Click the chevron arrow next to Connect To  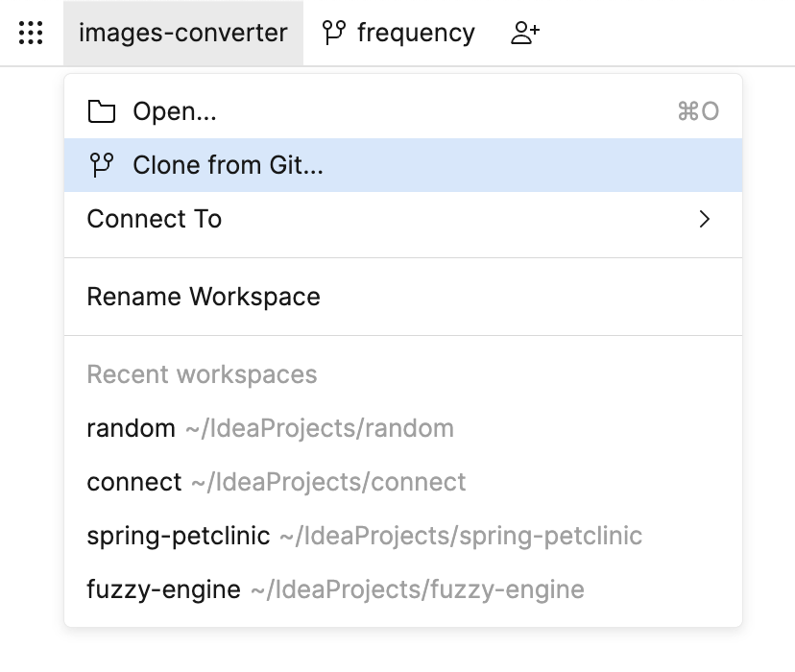pos(704,219)
